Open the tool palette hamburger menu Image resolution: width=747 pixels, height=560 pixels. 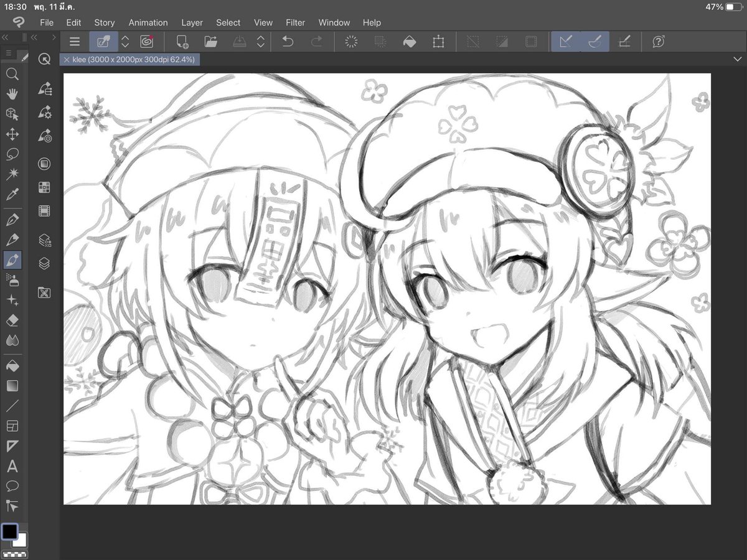pyautogui.click(x=9, y=54)
